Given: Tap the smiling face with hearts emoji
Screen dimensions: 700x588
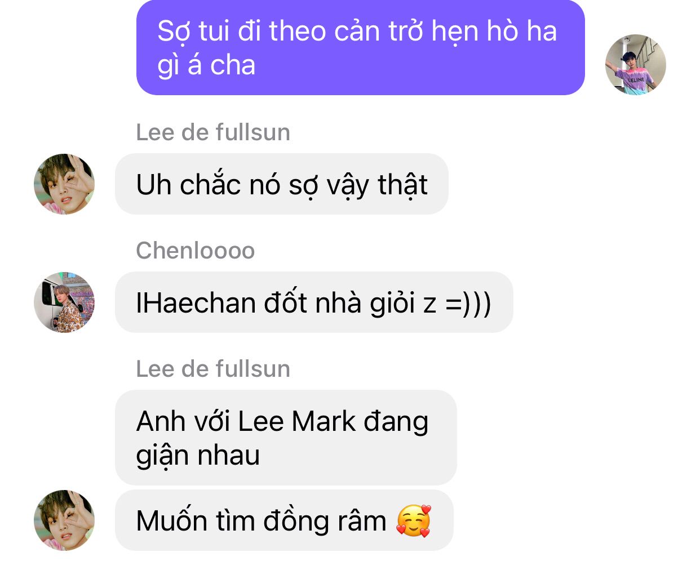Looking at the screenshot, I should [414, 520].
